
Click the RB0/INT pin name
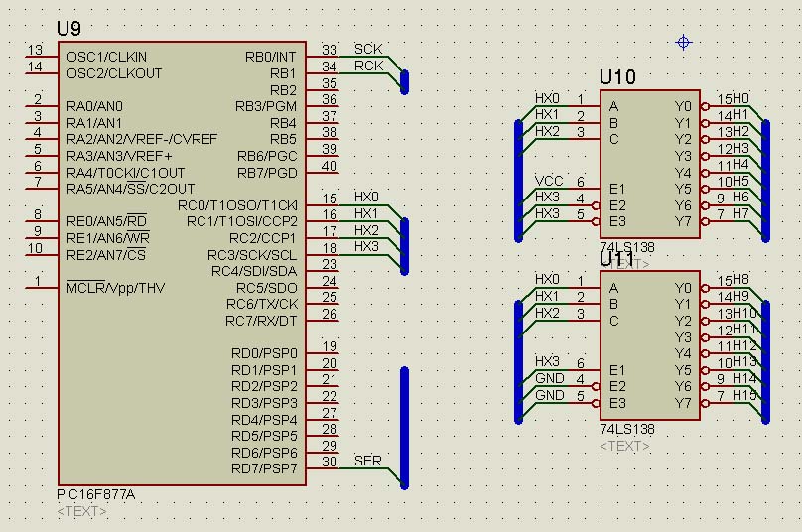point(271,57)
